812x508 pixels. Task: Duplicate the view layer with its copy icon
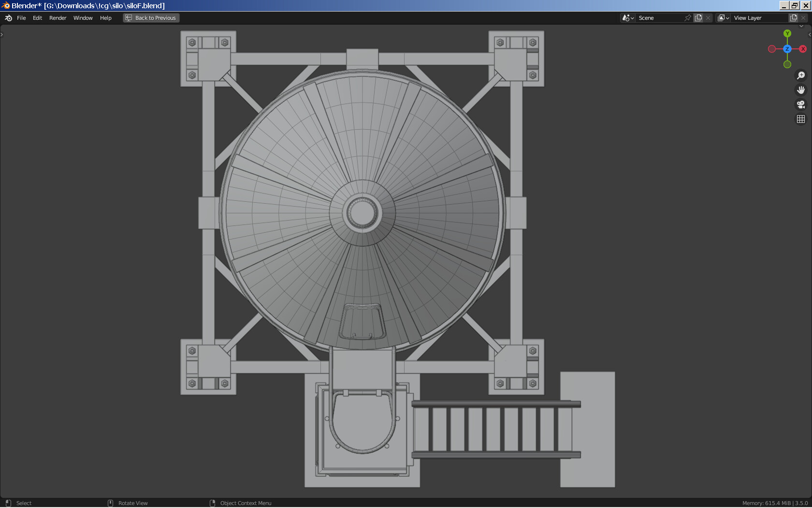793,17
